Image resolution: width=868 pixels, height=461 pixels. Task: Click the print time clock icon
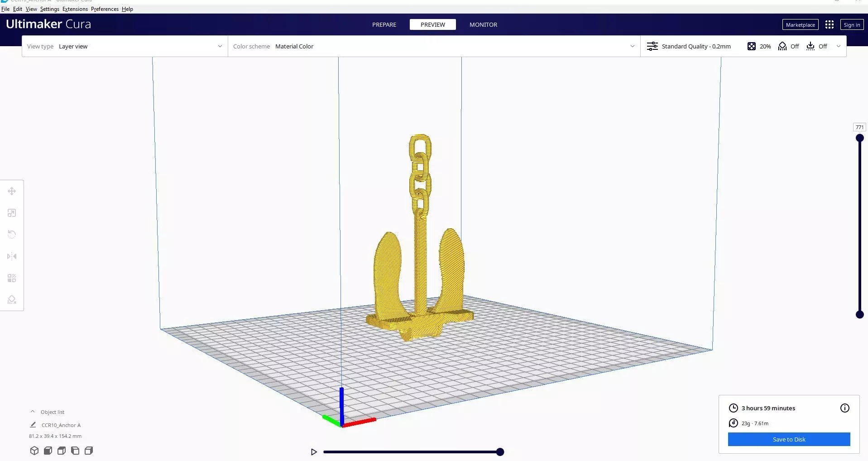(x=734, y=408)
